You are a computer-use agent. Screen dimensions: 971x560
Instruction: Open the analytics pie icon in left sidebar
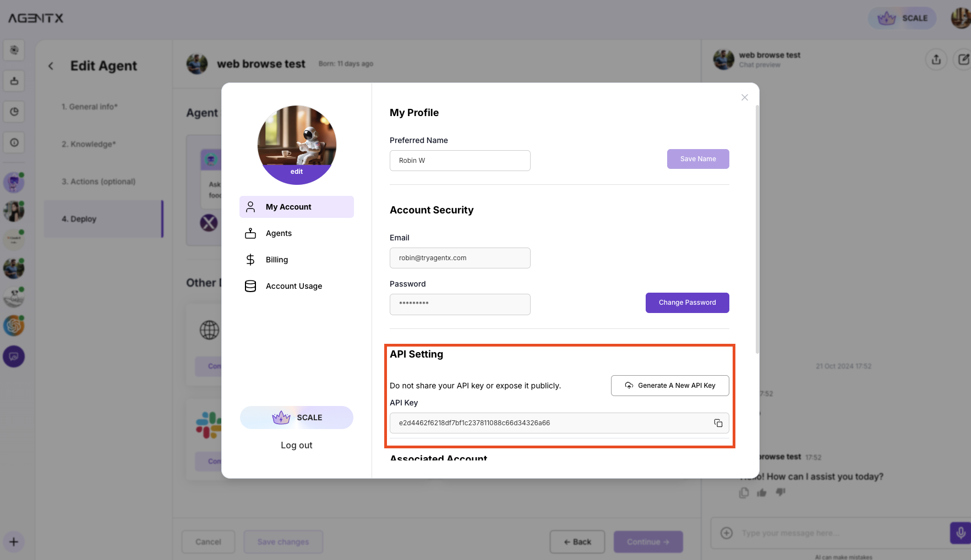point(14,112)
